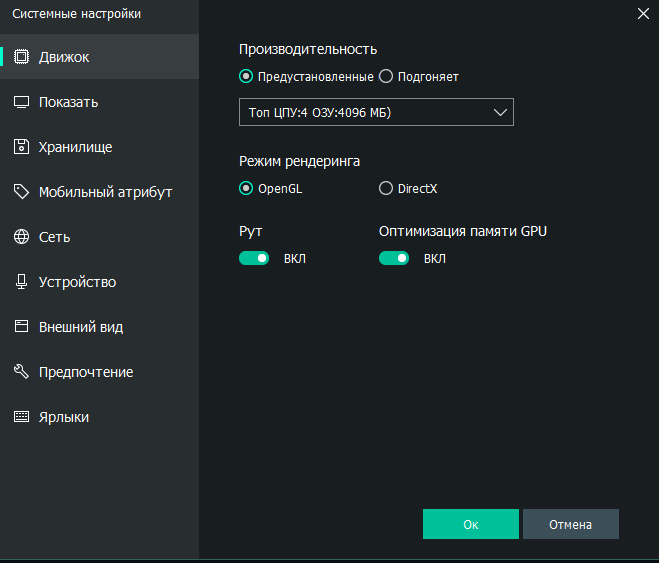Screen dimensions: 659x563
Task: Click the floppy disk icon for Хранилище
Action: coord(21,147)
